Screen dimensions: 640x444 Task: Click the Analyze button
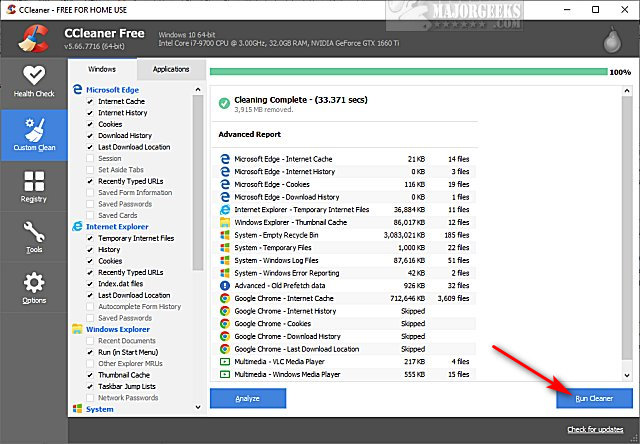point(248,397)
